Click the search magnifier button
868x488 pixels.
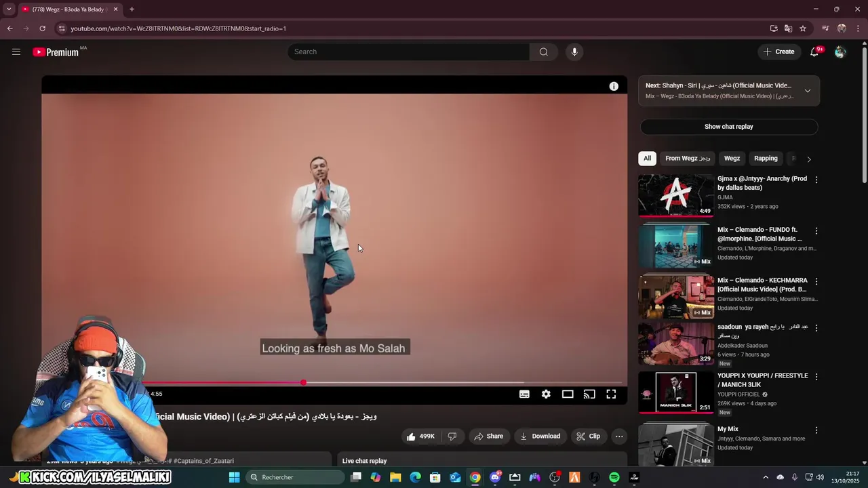pos(544,52)
